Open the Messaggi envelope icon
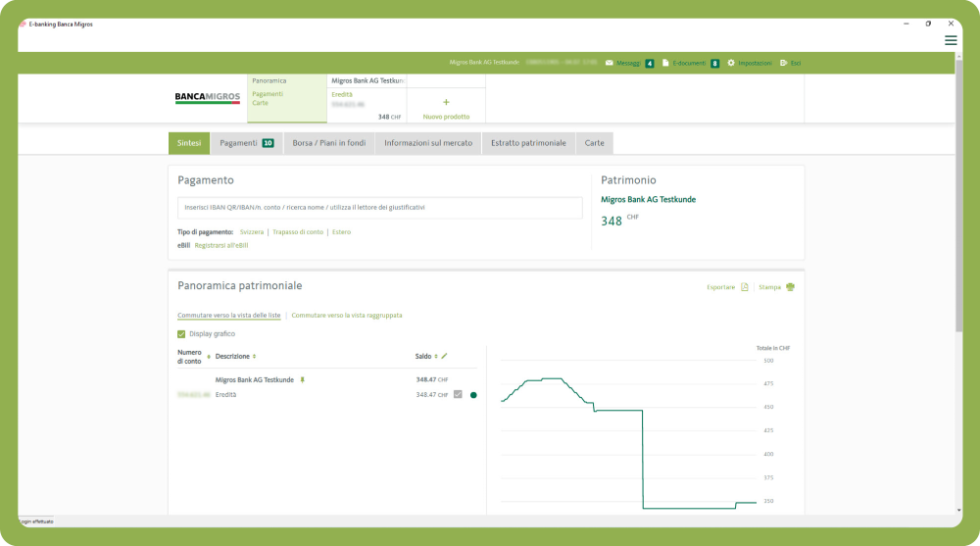This screenshot has height=546, width=980. [x=610, y=63]
